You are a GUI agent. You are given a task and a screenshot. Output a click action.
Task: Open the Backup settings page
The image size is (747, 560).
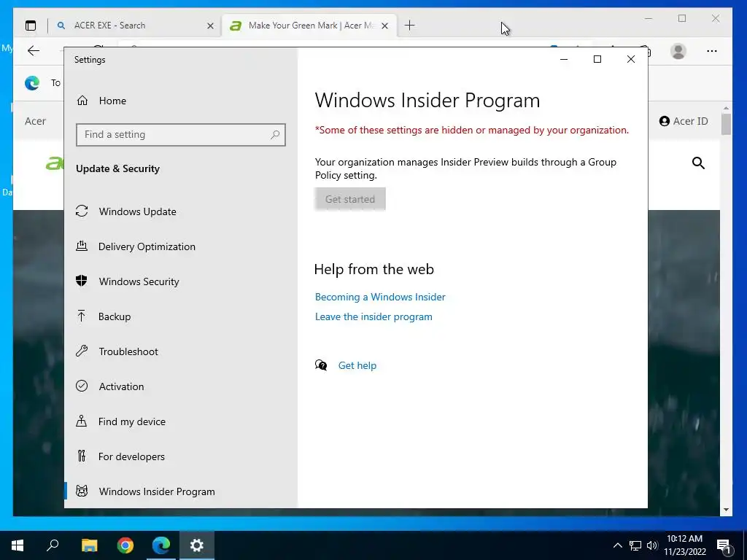click(x=181, y=316)
